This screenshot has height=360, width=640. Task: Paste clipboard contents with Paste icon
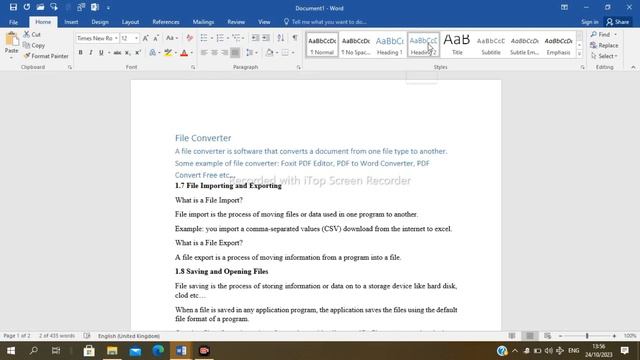(11, 40)
